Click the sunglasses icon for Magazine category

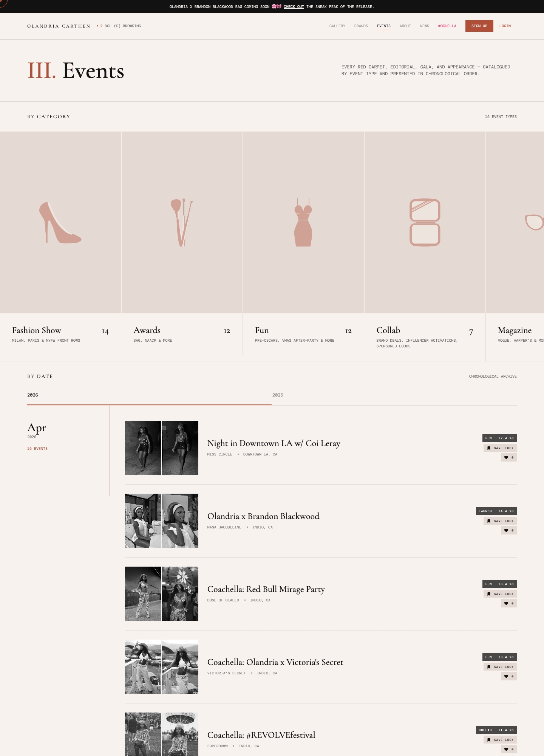pyautogui.click(x=535, y=222)
